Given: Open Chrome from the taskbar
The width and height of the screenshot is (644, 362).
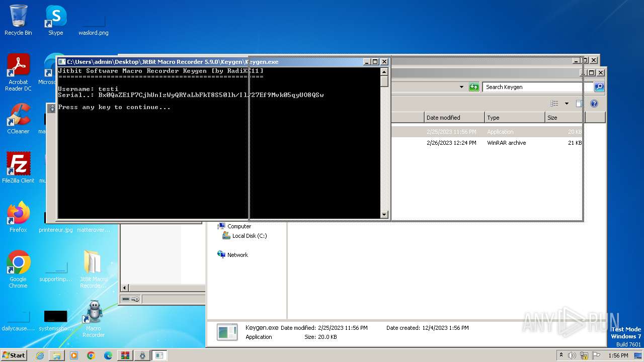Looking at the screenshot, I should (x=91, y=355).
